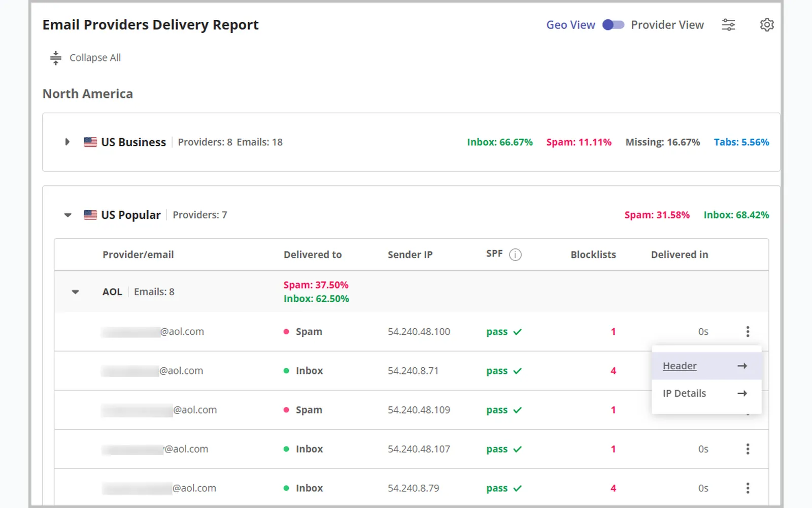Switch to Provider View label

pyautogui.click(x=667, y=25)
